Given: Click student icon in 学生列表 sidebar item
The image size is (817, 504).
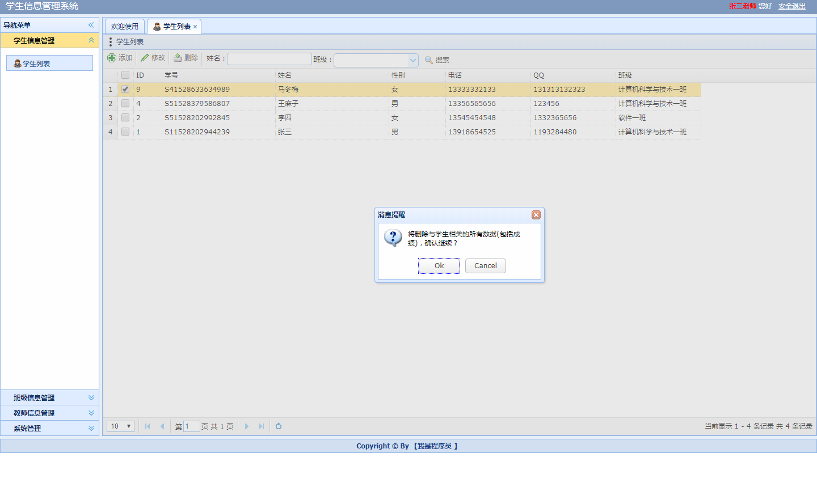Looking at the screenshot, I should click(x=18, y=63).
